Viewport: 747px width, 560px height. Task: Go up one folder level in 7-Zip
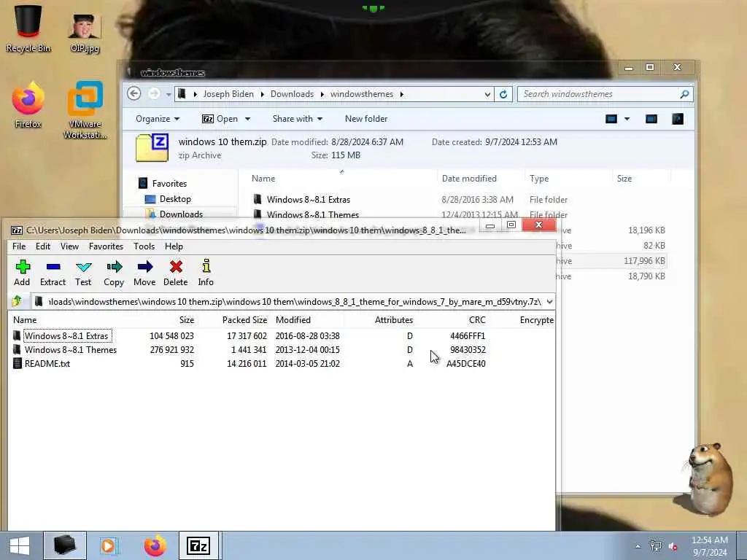pos(18,301)
